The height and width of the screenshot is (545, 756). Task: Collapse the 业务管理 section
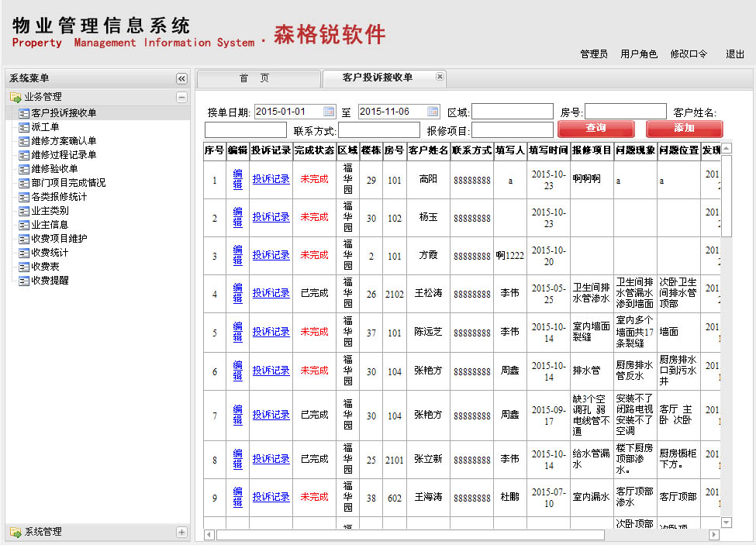pyautogui.click(x=181, y=97)
